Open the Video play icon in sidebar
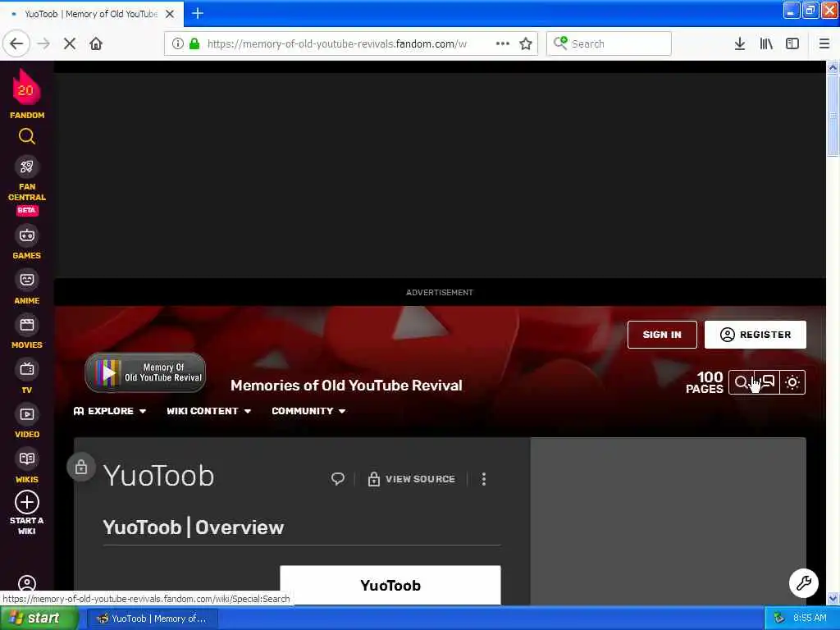The width and height of the screenshot is (840, 630). click(x=27, y=414)
